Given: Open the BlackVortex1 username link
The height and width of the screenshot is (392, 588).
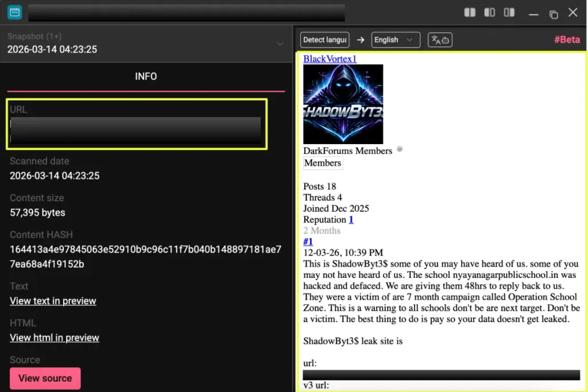Looking at the screenshot, I should click(x=330, y=59).
